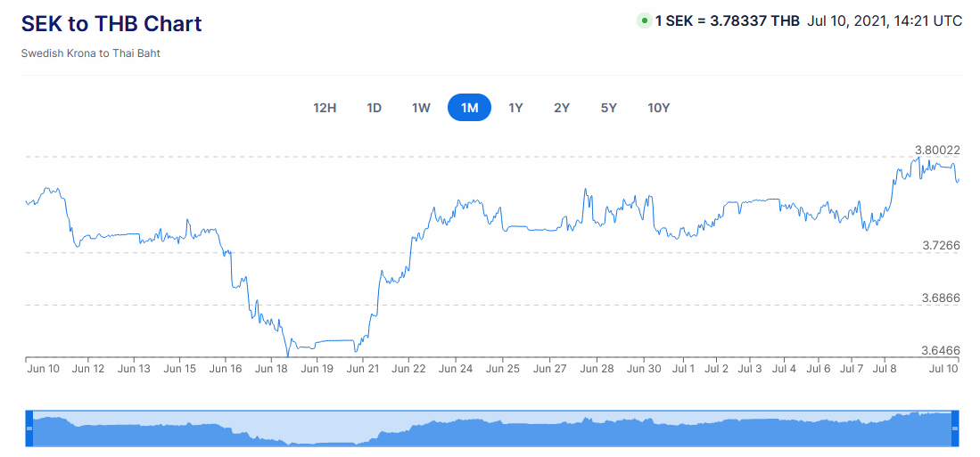Click the active 1M range button
Image resolution: width=980 pixels, height=457 pixels.
(x=469, y=108)
